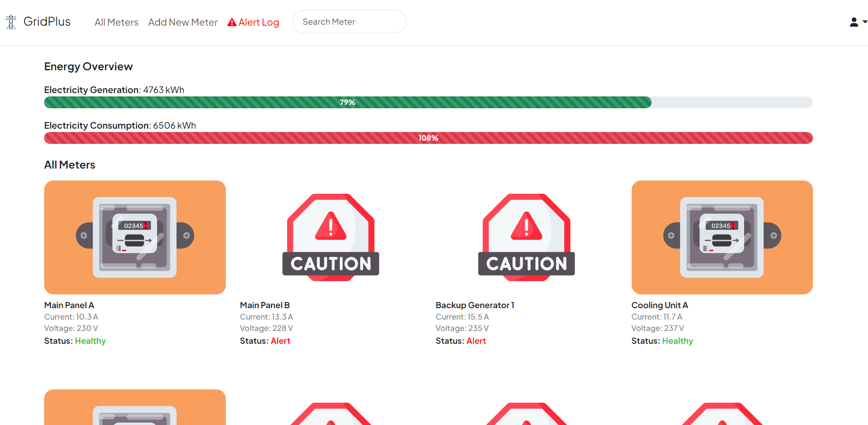Click the 'Electricity Generation: 4763 kWh' label

[114, 90]
